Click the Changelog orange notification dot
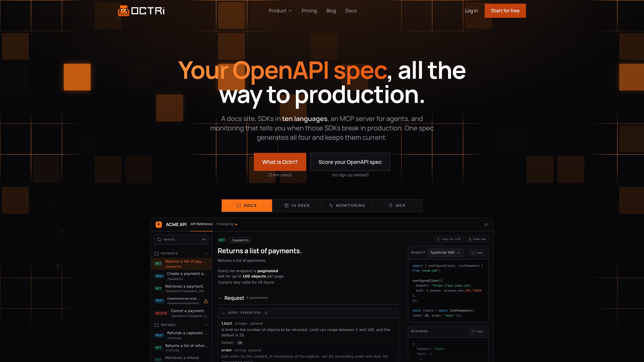The image size is (644, 362). 236,224
